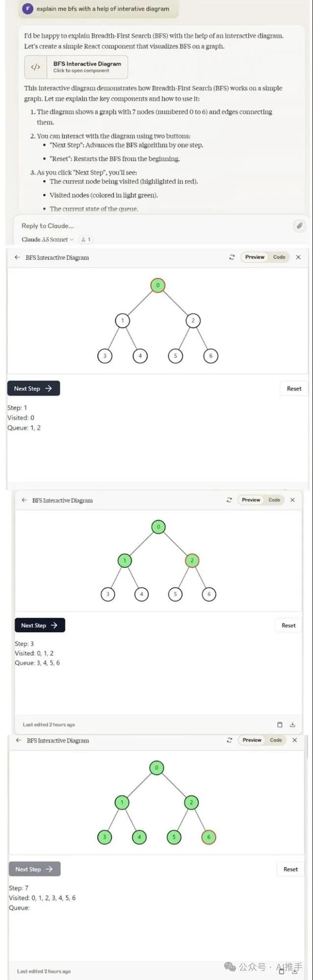Click the paperclip attach icon in reply box

pos(299,226)
